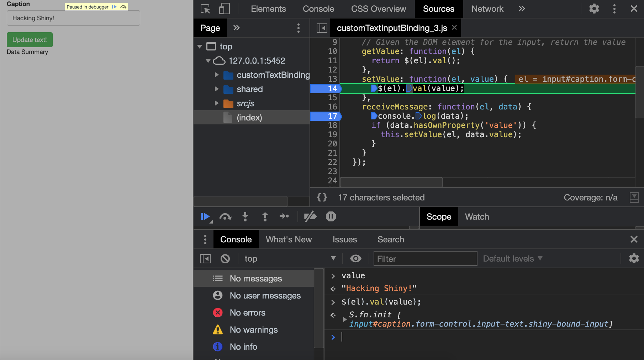
Task: Toggle breakpoint on line 14
Action: pyautogui.click(x=332, y=88)
